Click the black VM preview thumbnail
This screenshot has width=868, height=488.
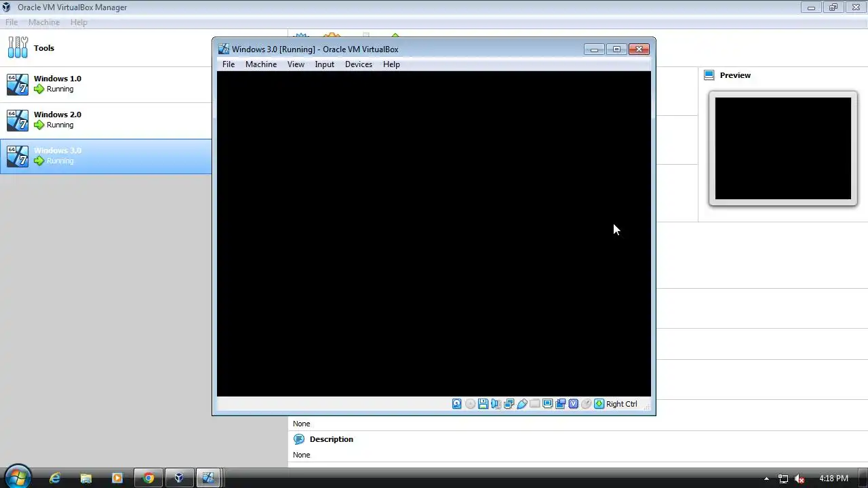pyautogui.click(x=783, y=148)
